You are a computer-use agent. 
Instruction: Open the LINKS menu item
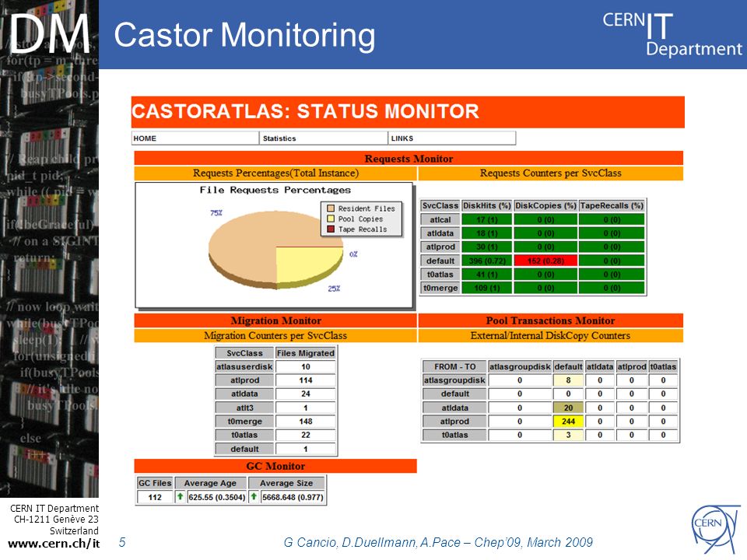(x=452, y=138)
